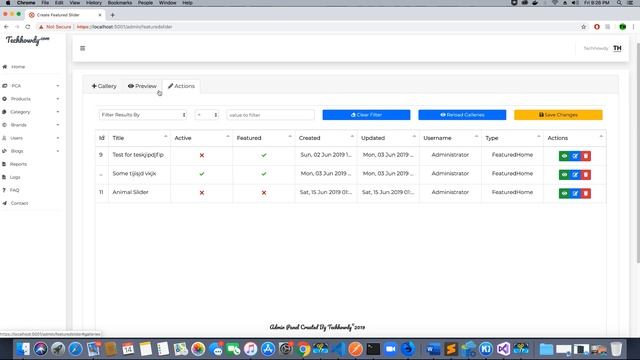Launch Google Chrome from the dock

tap(303, 349)
